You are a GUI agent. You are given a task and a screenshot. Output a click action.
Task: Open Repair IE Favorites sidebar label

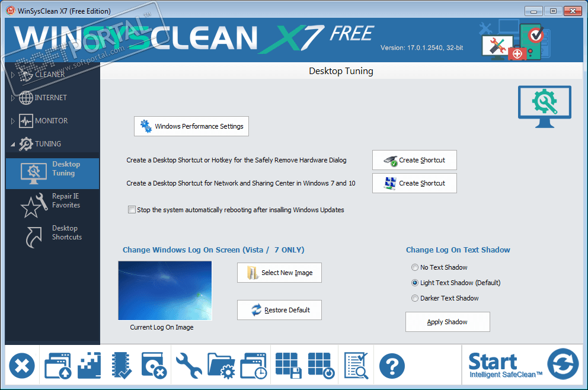(x=66, y=200)
